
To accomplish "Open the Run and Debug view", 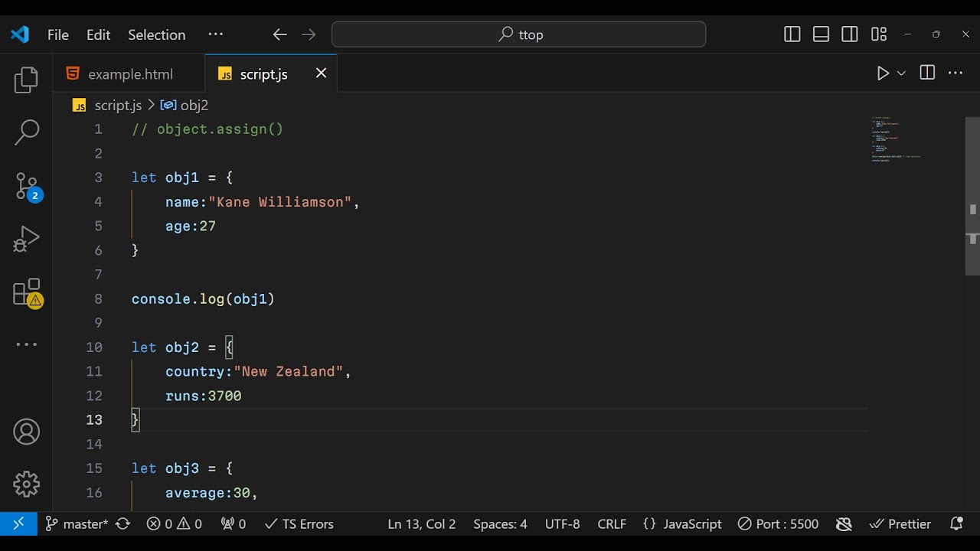I will (x=26, y=239).
